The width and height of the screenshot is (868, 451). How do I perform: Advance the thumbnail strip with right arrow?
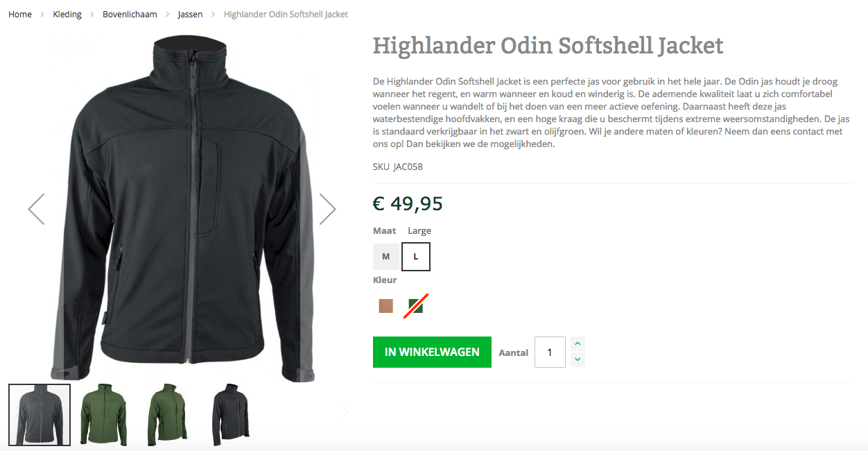pyautogui.click(x=345, y=411)
